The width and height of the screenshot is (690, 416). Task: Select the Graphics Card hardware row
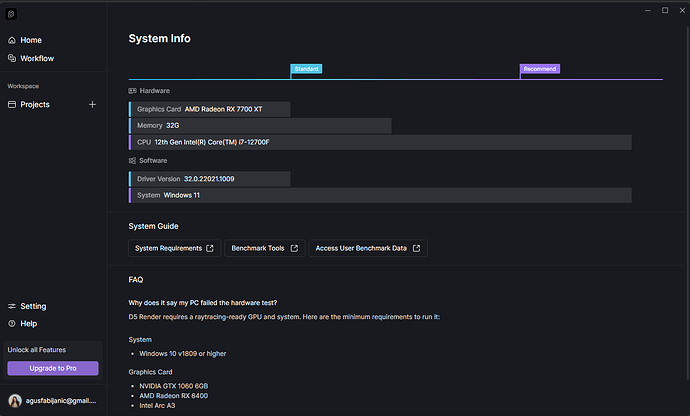pos(210,109)
